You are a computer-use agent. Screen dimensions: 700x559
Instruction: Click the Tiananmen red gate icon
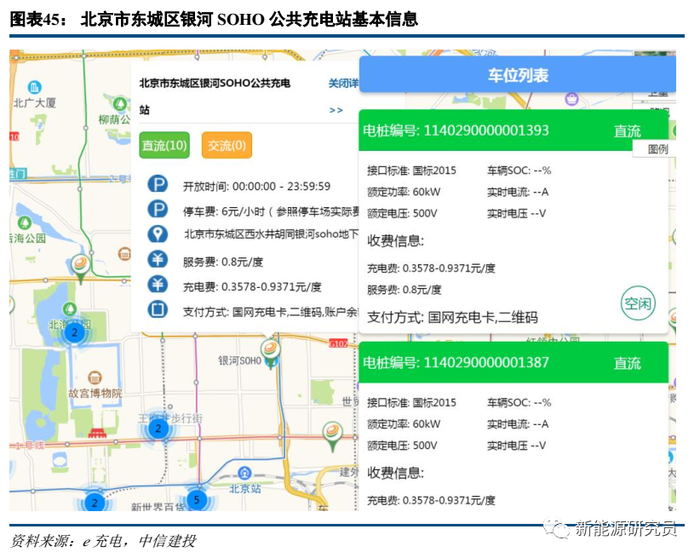pyautogui.click(x=97, y=433)
